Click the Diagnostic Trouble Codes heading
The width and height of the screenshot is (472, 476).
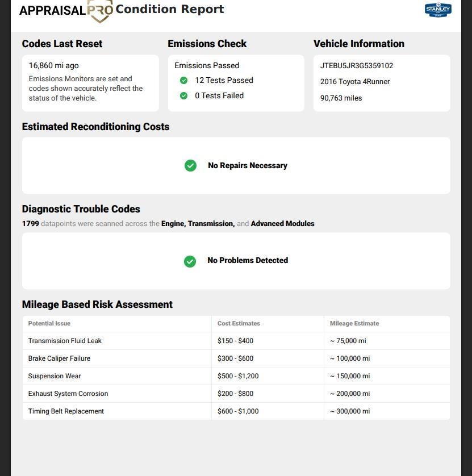coord(81,209)
